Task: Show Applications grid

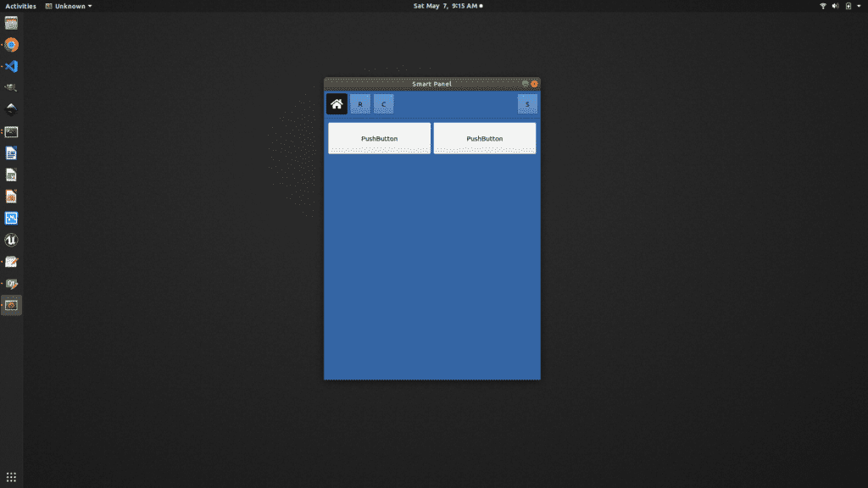Action: [x=12, y=477]
